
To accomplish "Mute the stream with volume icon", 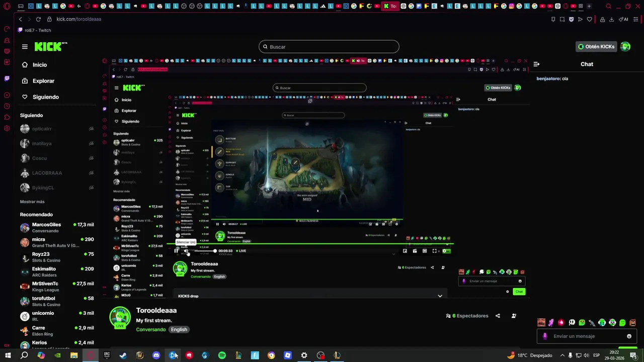I will [186, 251].
